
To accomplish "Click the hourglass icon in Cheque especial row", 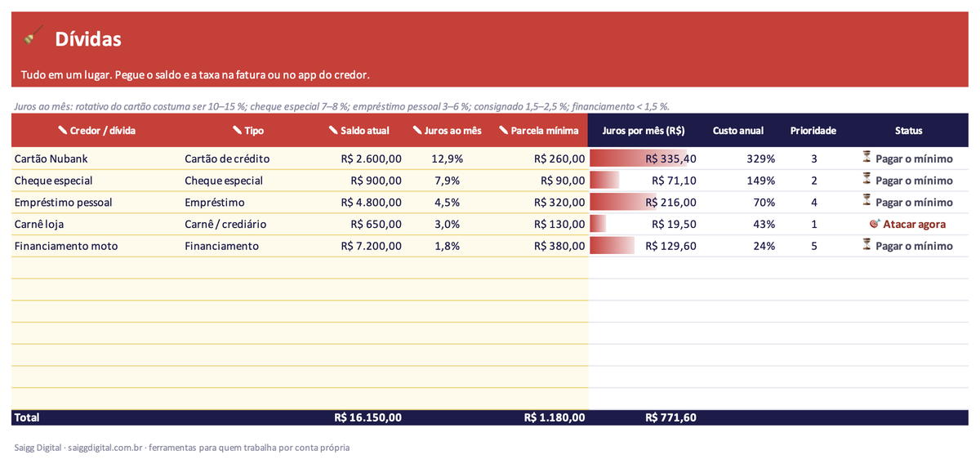I will pyautogui.click(x=867, y=180).
